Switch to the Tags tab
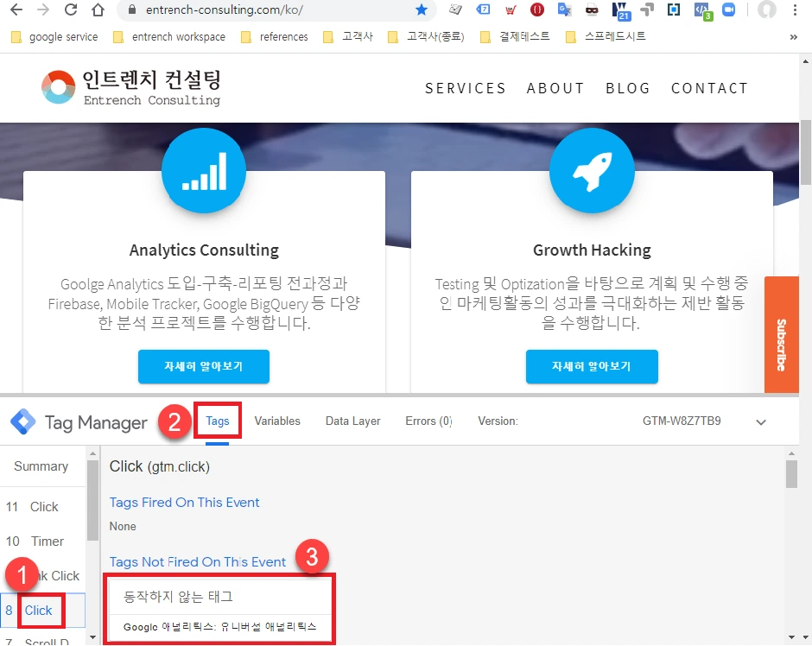 coord(218,421)
